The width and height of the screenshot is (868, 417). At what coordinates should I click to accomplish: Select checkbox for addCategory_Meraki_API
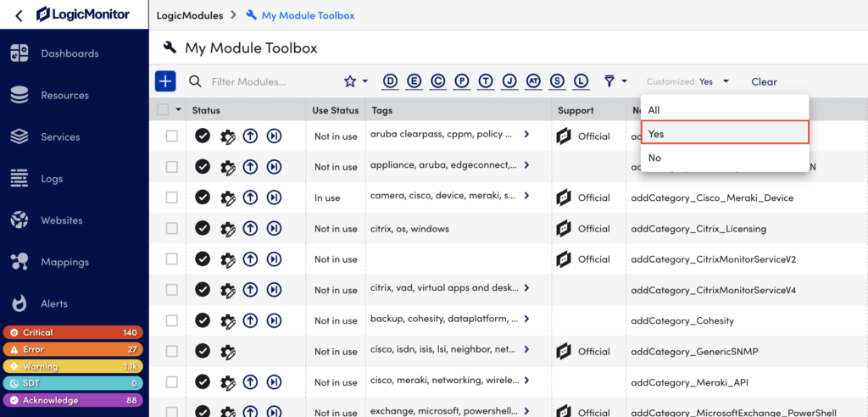coord(171,382)
